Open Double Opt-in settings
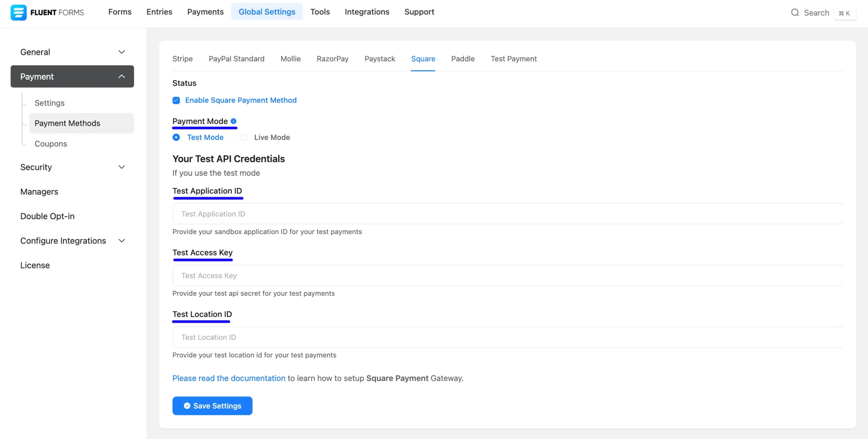This screenshot has width=868, height=439. point(47,216)
